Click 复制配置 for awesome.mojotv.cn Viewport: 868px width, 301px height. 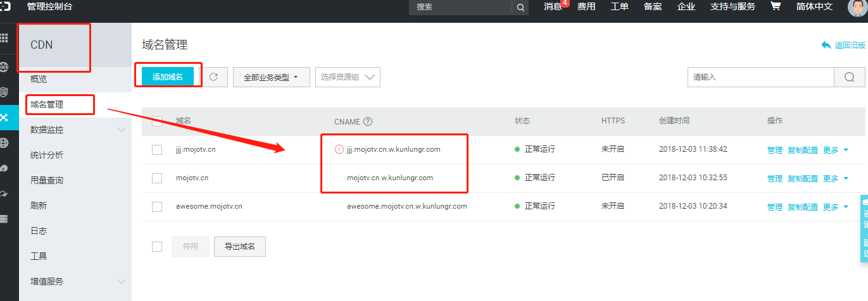[803, 207]
